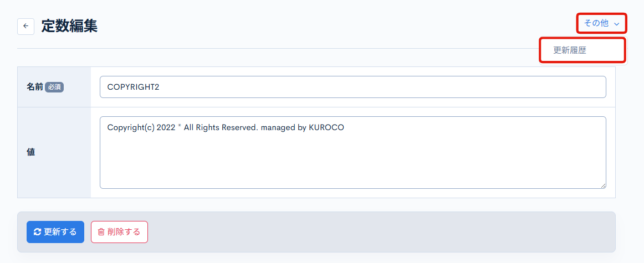Viewport: 644px width, 263px height.
Task: Click the 名前 field label
Action: (x=34, y=87)
